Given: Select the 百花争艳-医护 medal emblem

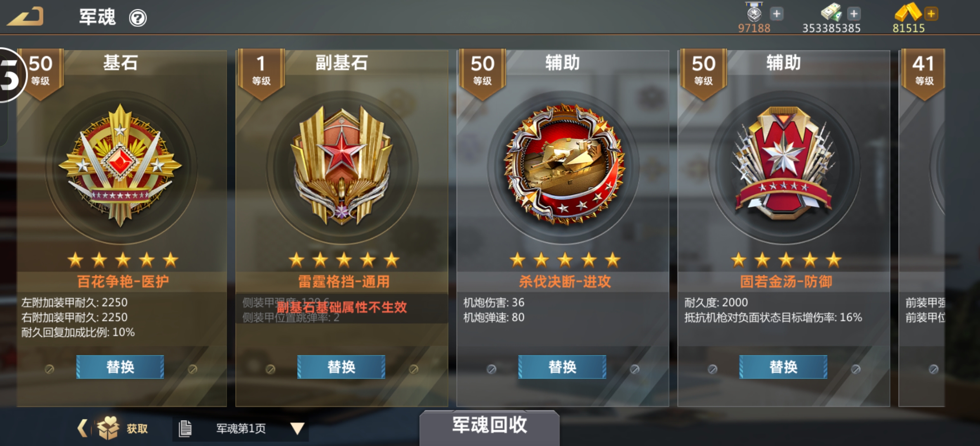Looking at the screenshot, I should coord(120,166).
